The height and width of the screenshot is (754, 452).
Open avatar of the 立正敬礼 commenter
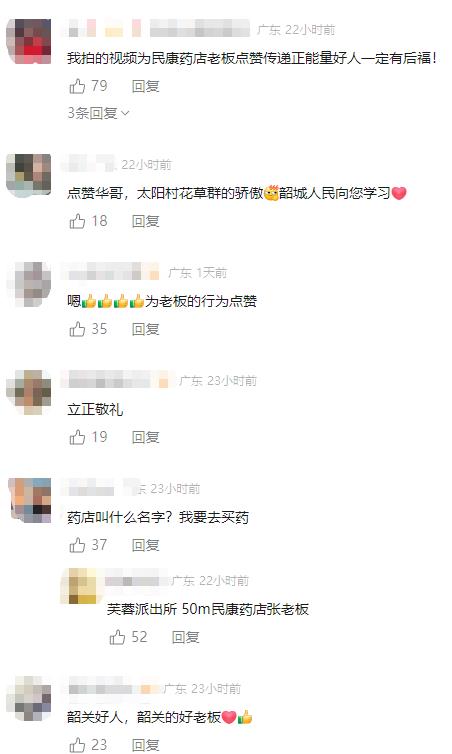tap(29, 392)
